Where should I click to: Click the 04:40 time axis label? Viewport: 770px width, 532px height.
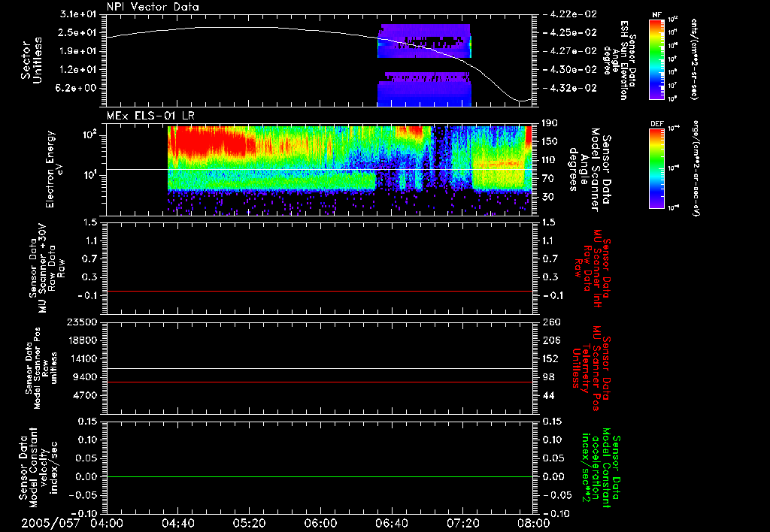[x=178, y=524]
